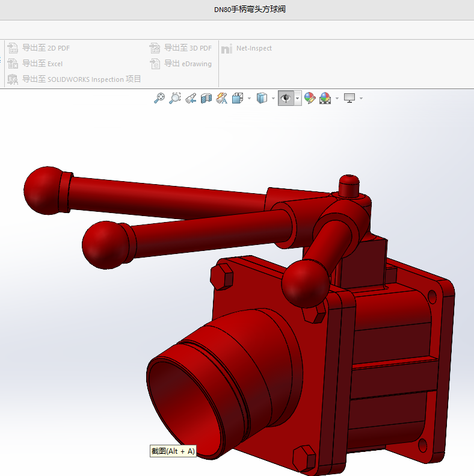Toggle Hide/Show Items eye button
Image resolution: width=474 pixels, height=476 pixels.
(286, 98)
